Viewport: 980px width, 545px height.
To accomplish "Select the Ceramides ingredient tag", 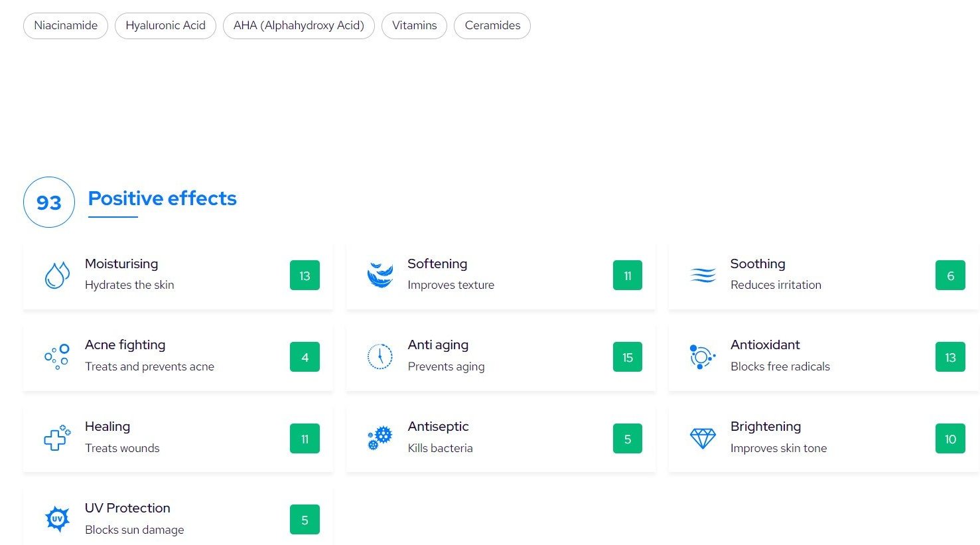I will point(492,26).
